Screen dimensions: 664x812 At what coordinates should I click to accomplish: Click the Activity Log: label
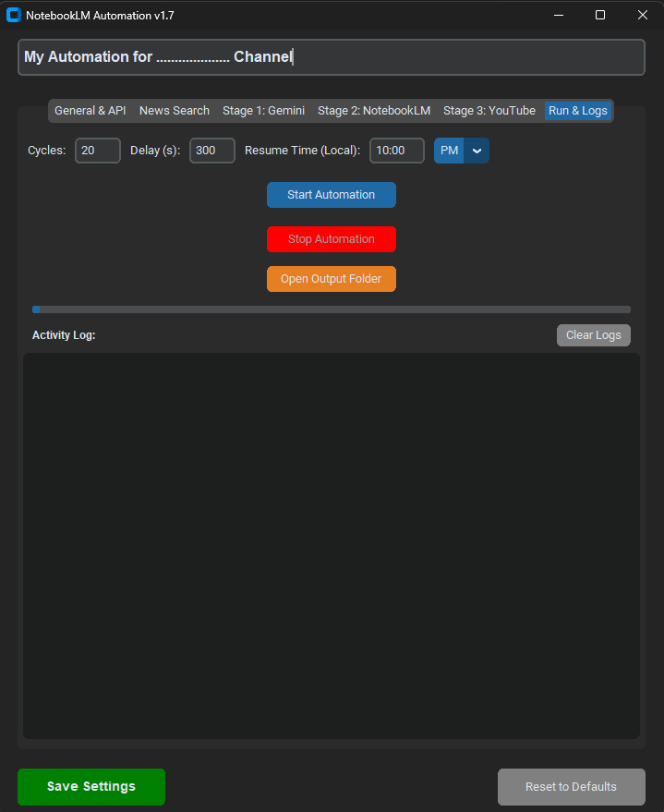coord(64,335)
